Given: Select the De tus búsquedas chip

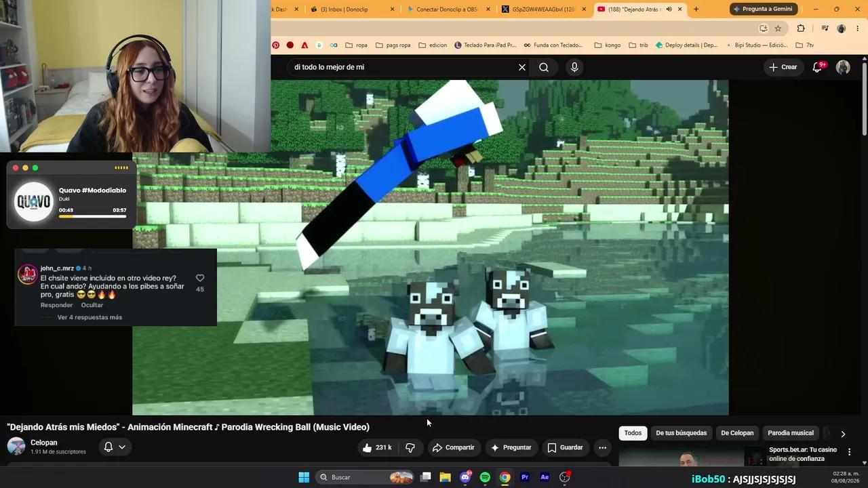Looking at the screenshot, I should (681, 433).
